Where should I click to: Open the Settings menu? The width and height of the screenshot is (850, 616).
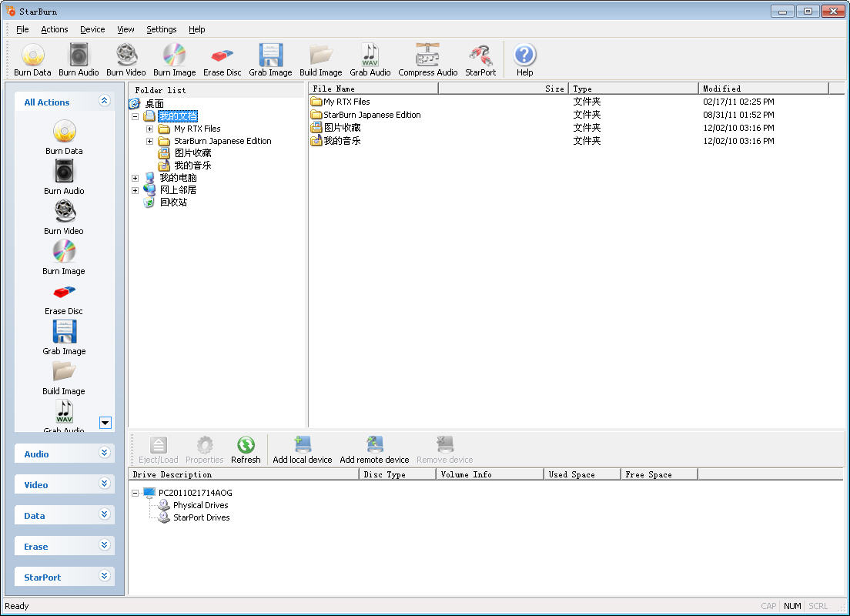click(161, 29)
